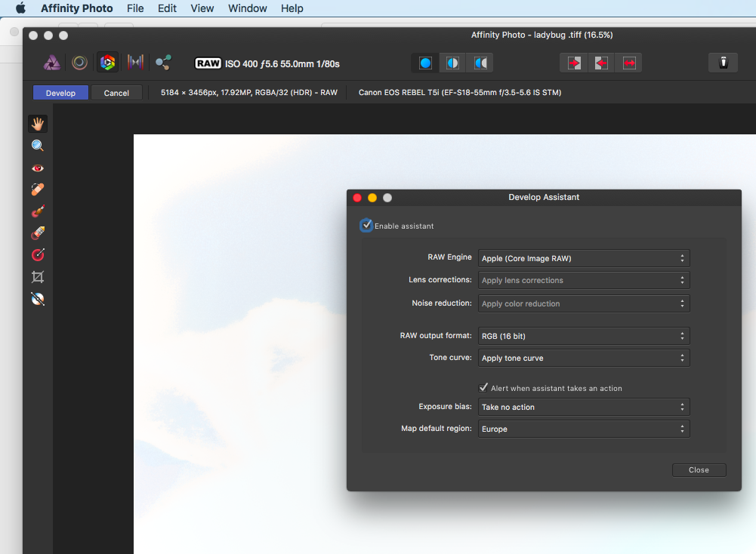
Task: Select the View (hand) tool
Action: (38, 124)
